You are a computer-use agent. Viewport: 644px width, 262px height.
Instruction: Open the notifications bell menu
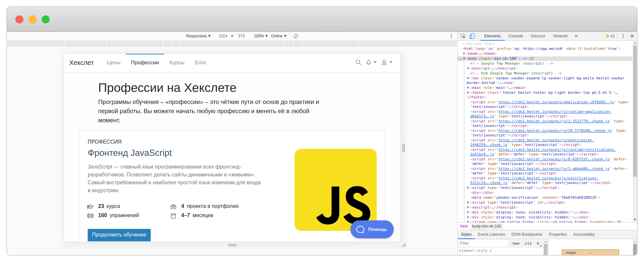371,62
